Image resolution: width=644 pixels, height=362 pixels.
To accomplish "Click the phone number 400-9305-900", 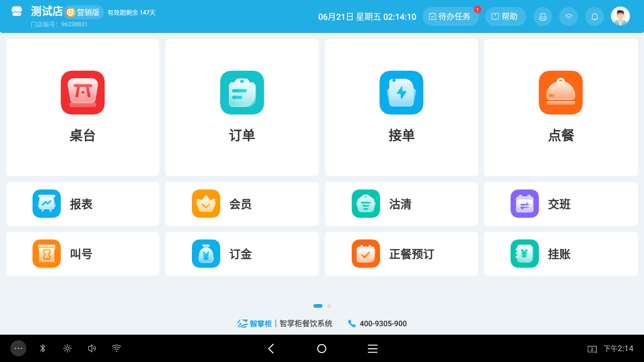I will tap(383, 324).
